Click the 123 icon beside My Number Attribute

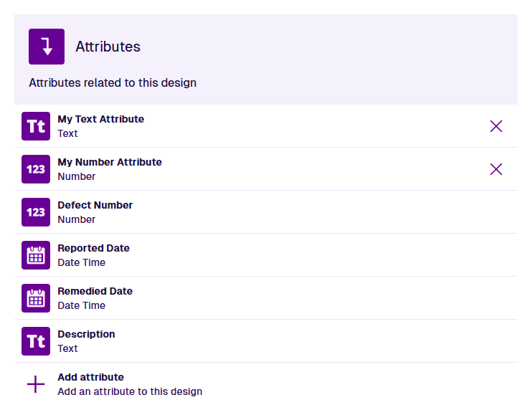36,169
